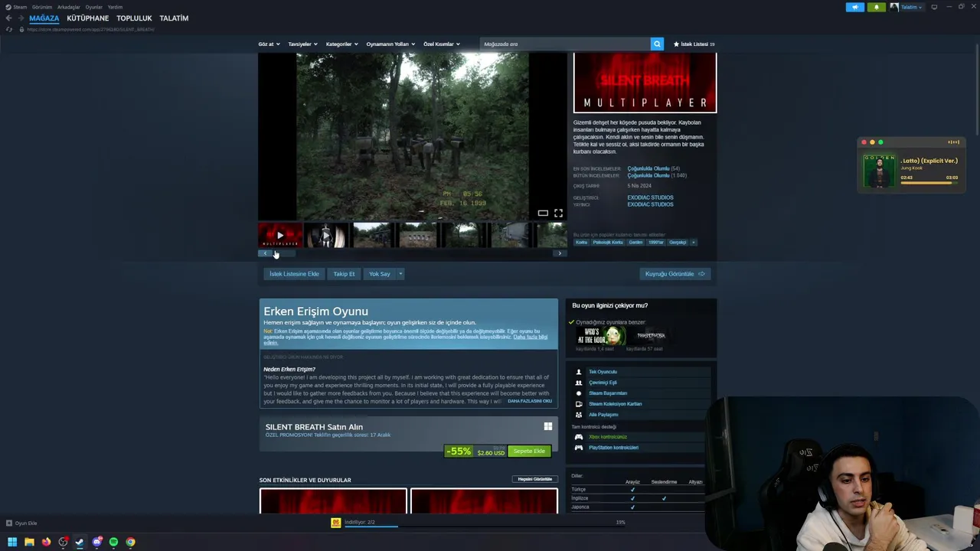Click the store search input field
The image size is (980, 551).
click(565, 44)
